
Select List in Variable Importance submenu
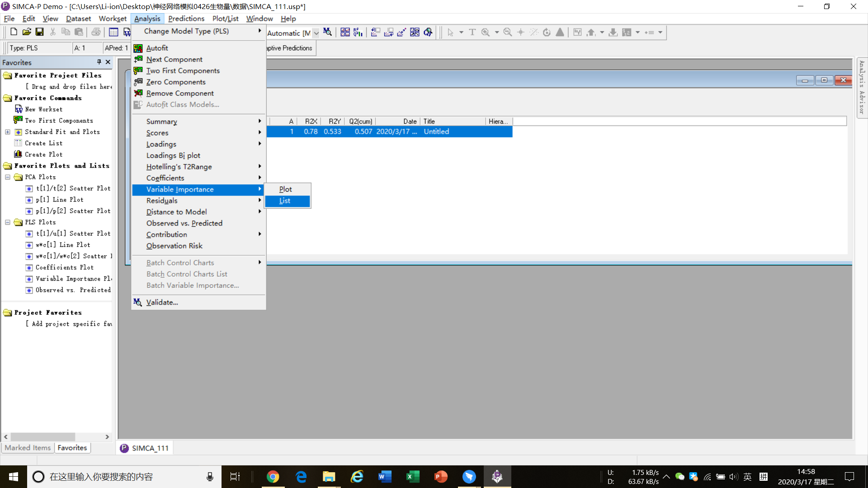285,201
